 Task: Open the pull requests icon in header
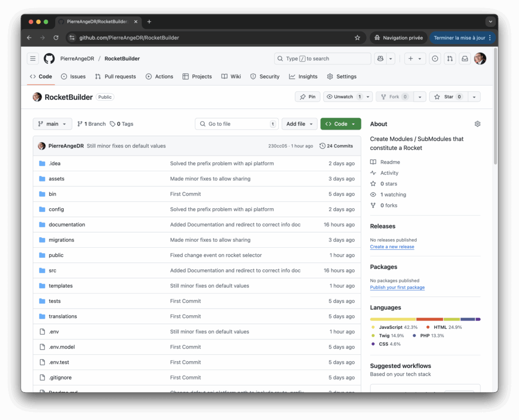tap(450, 59)
